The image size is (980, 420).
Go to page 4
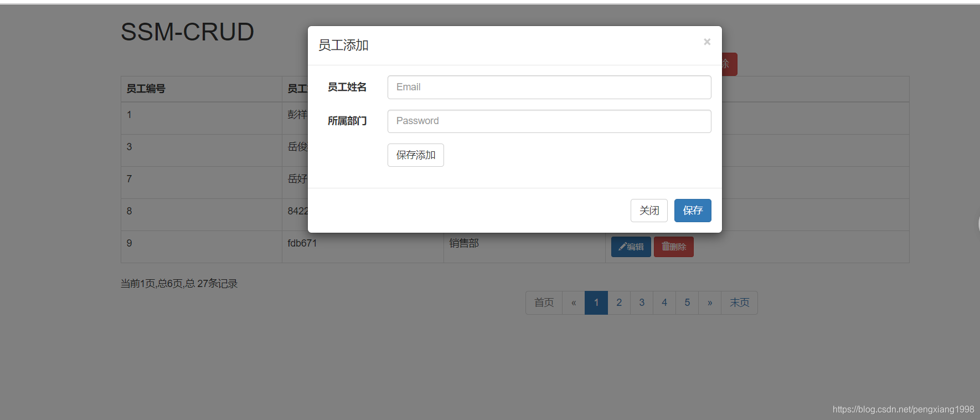tap(664, 303)
